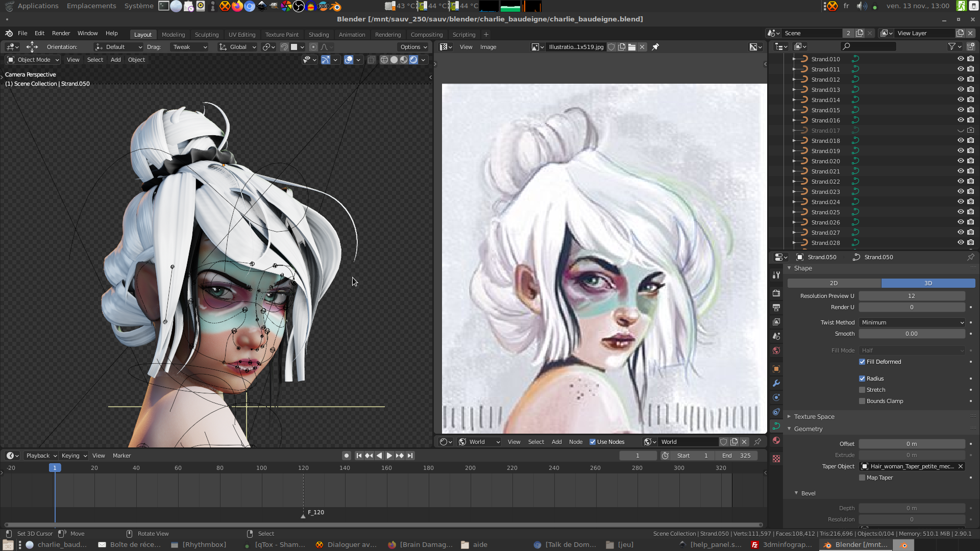Clear the Taper Object field

960,466
